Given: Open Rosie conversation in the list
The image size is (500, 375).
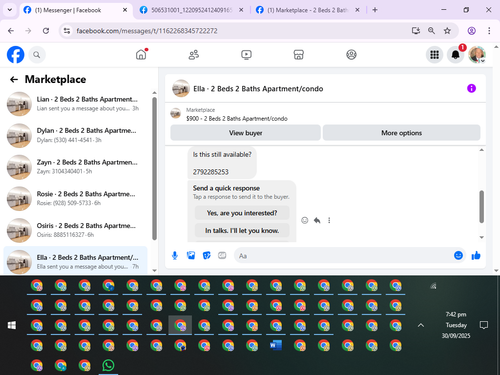Looking at the screenshot, I should tap(75, 199).
